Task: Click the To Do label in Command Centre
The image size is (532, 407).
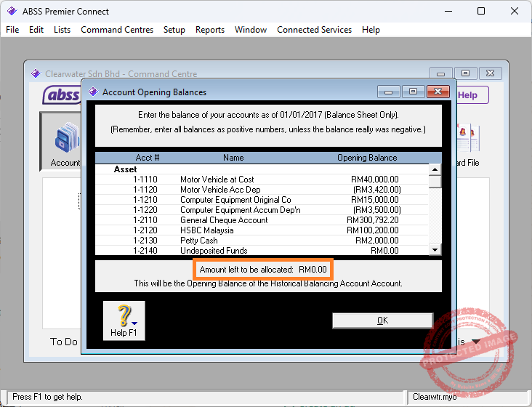Action: pos(64,342)
